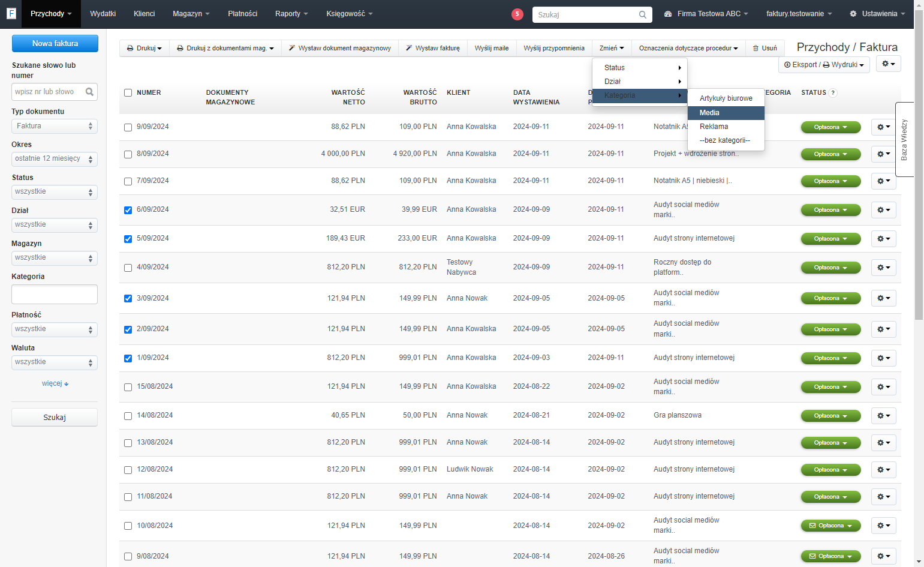Expand the Eksport / Wydruki dropdown
This screenshot has height=567, width=924.
[824, 65]
